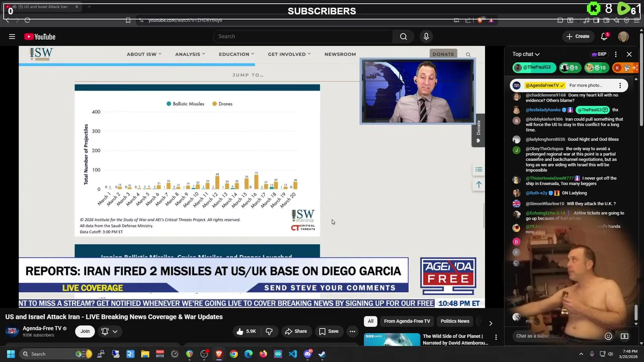Viewport: 644px width, 362px height.
Task: Click the back-to-top arrow icon
Action: 478,185
